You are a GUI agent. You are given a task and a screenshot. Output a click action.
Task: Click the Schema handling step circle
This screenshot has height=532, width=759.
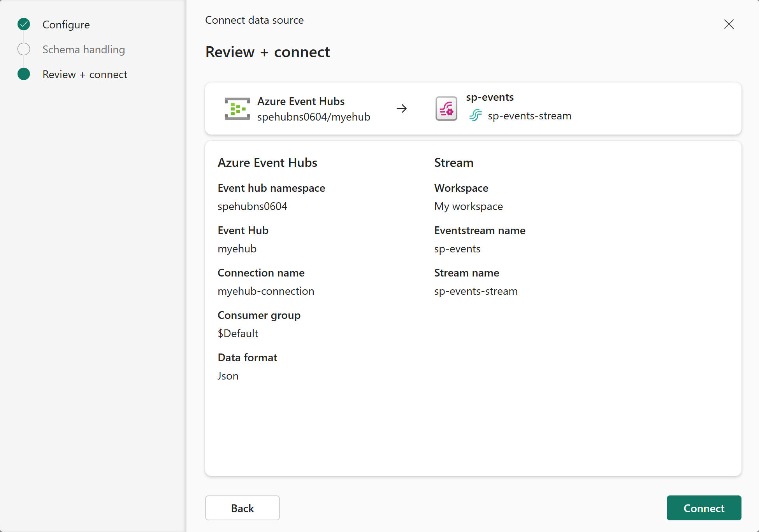click(x=24, y=49)
